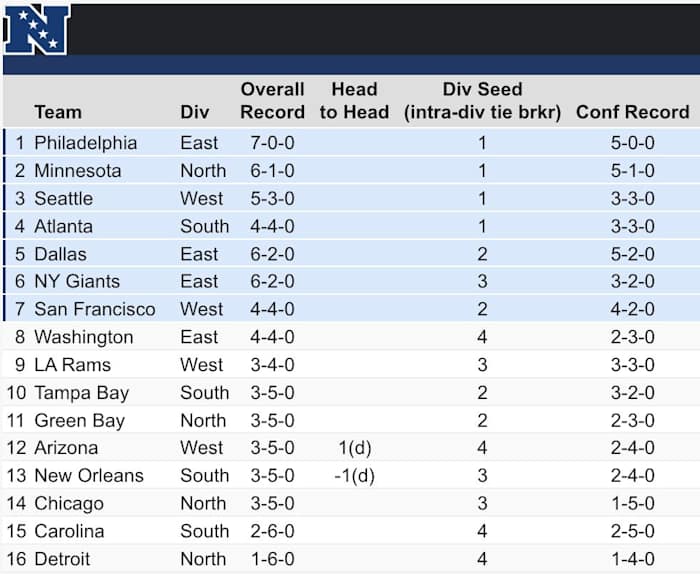The width and height of the screenshot is (700, 574).
Task: Open the Minnesota team entry
Action: click(77, 171)
